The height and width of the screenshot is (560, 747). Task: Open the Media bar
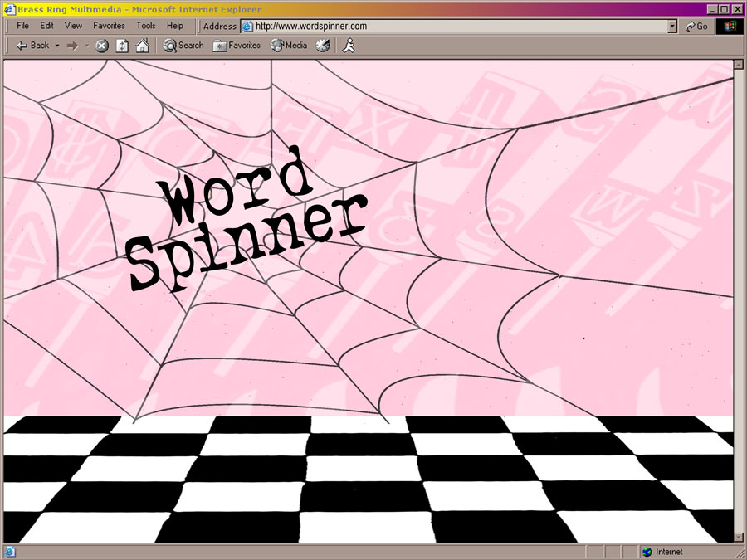[x=289, y=46]
